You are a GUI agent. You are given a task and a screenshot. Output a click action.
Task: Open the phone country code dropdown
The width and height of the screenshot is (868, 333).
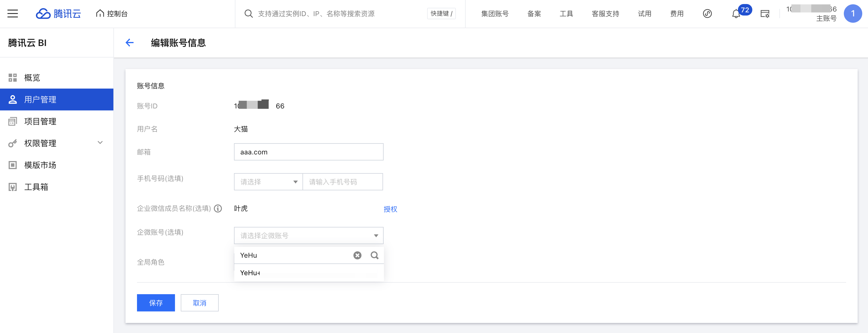268,182
